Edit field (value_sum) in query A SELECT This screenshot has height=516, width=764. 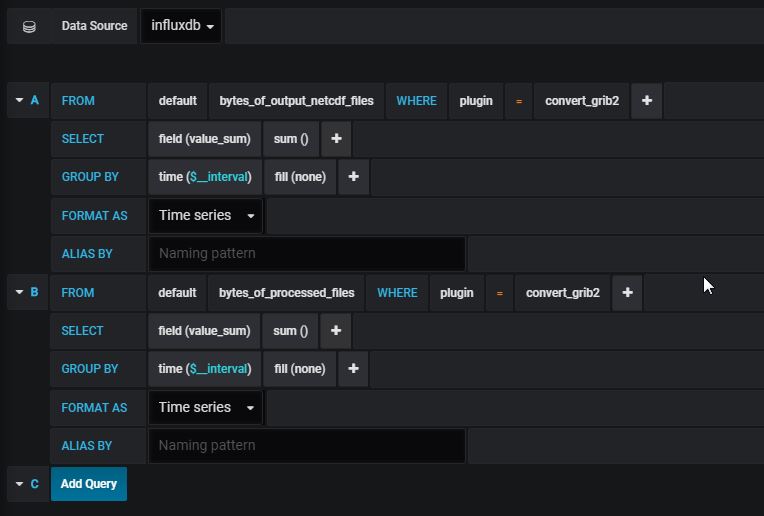pos(204,139)
